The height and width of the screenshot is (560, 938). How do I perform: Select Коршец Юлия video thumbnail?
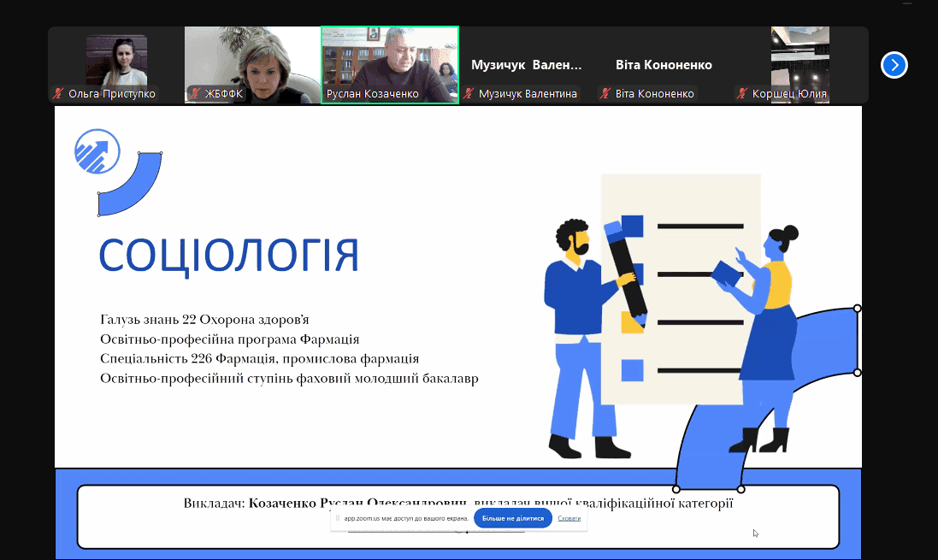(x=799, y=65)
